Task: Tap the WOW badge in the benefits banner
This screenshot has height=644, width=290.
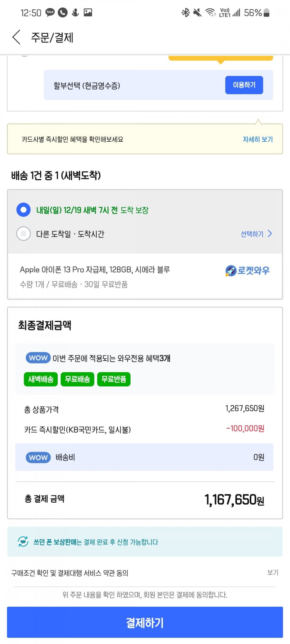Action: tap(38, 358)
